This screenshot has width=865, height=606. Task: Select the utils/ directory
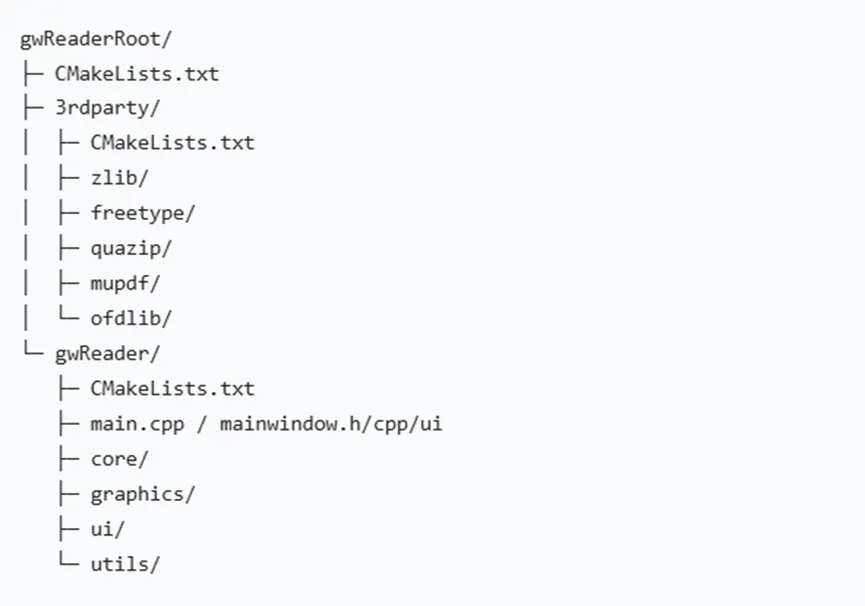click(125, 564)
